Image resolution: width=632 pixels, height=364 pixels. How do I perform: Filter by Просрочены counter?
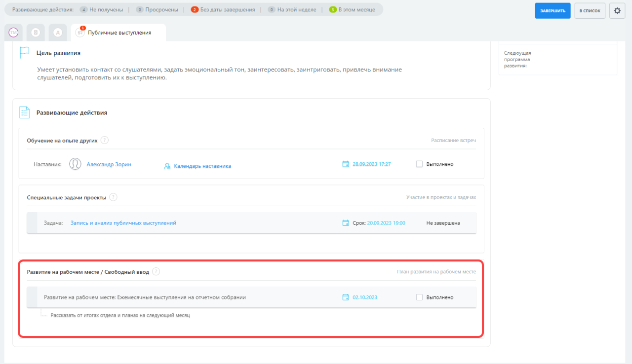157,9
